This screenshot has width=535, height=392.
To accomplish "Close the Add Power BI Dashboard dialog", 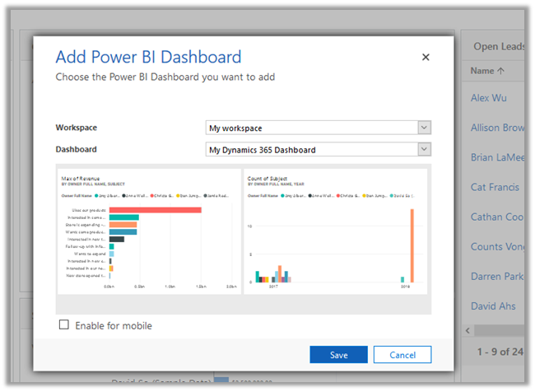I will point(426,58).
